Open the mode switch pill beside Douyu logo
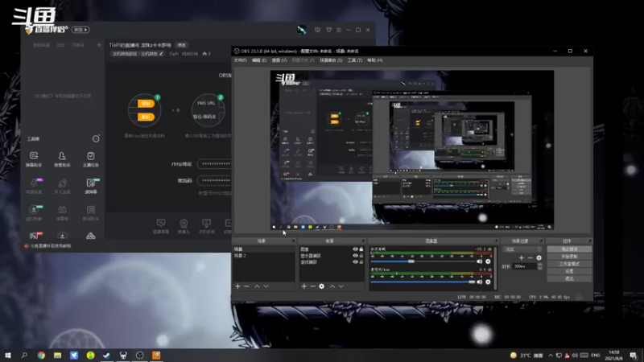The height and width of the screenshot is (362, 644). [80, 30]
